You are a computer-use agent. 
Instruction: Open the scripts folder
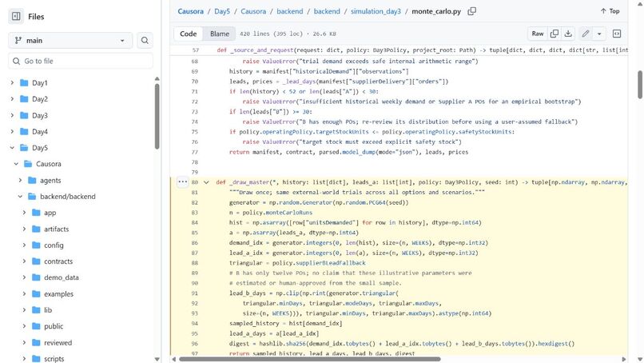point(54,358)
